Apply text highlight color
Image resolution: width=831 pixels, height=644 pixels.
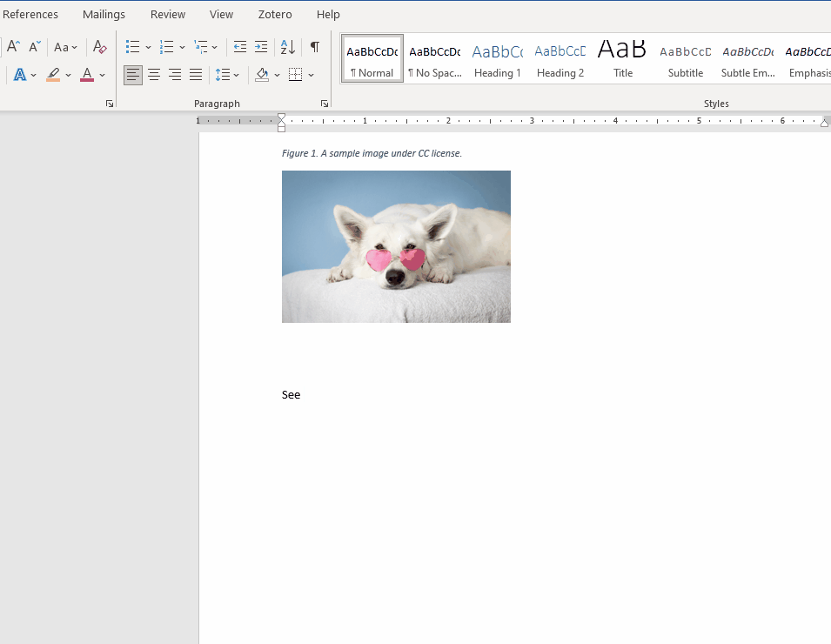[53, 75]
